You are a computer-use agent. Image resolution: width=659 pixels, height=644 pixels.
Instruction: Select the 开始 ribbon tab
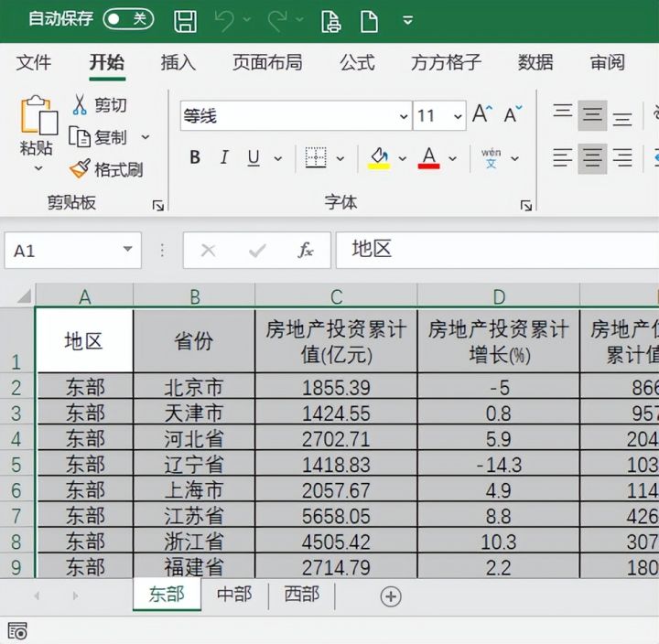(107, 62)
